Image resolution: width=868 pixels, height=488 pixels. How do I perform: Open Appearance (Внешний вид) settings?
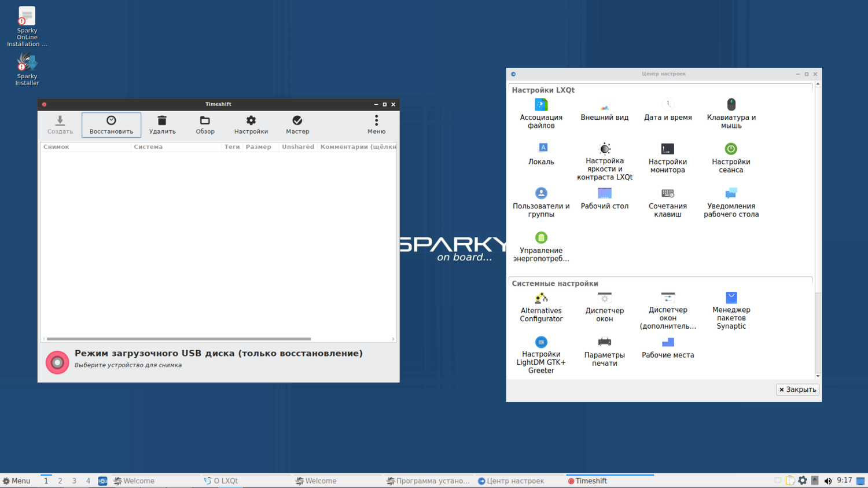pos(604,107)
